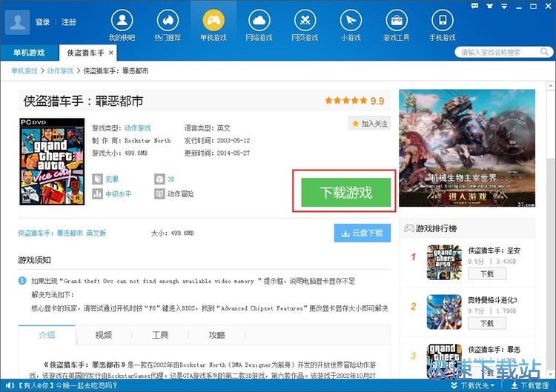Click 奥特曼格斗进化3 ranking title
Image resolution: width=556 pixels, height=392 pixels.
coord(492,300)
